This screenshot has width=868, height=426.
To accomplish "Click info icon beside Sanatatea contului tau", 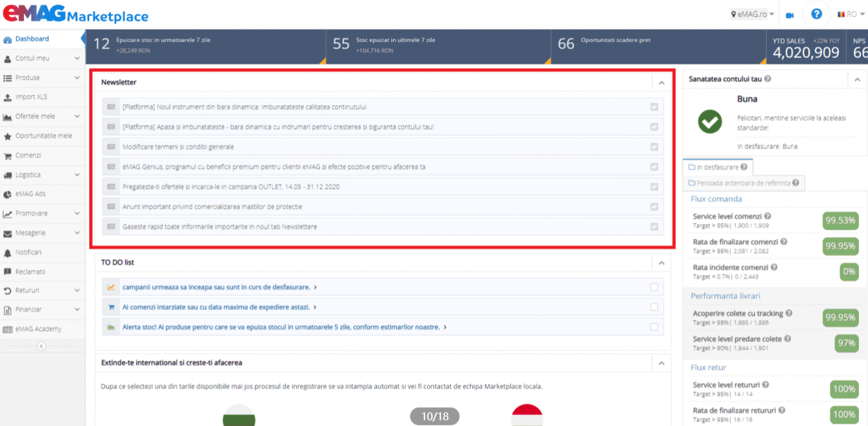I will click(768, 80).
